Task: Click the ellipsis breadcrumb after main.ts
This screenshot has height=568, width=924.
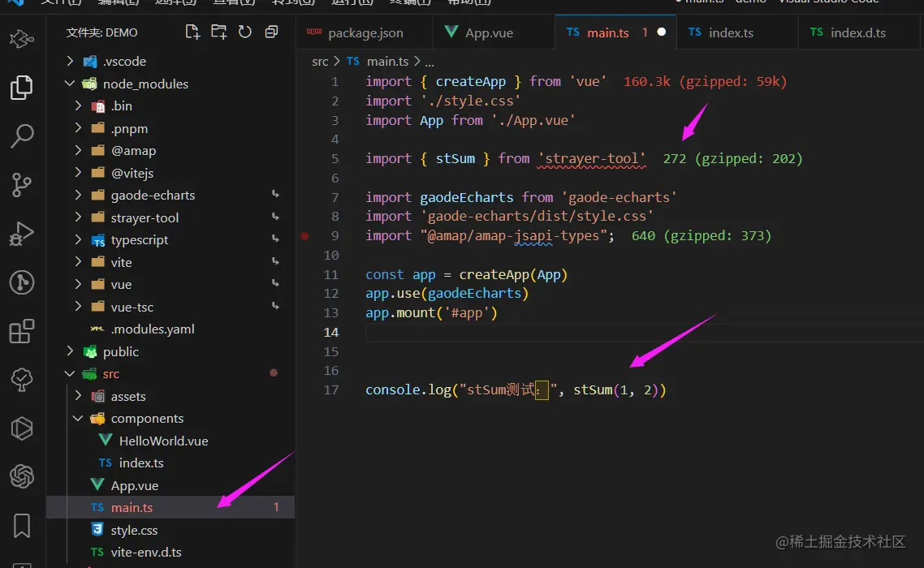Action: point(430,62)
